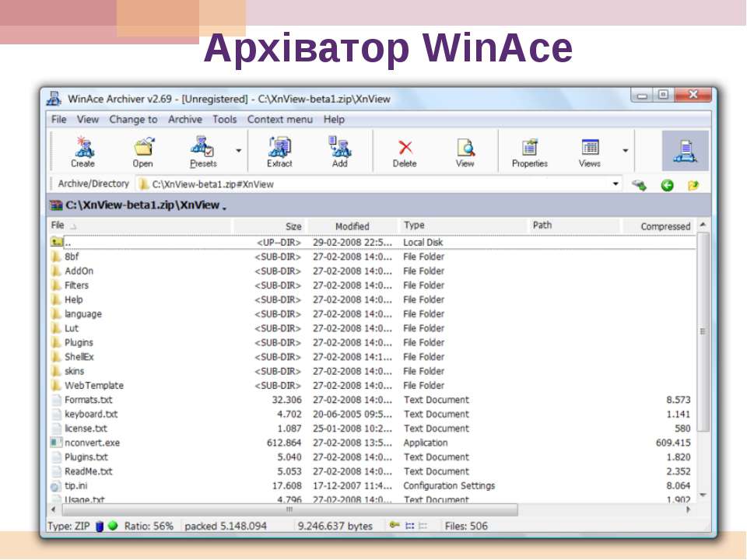
Task: Expand the Views dropdown arrow
Action: tap(625, 150)
